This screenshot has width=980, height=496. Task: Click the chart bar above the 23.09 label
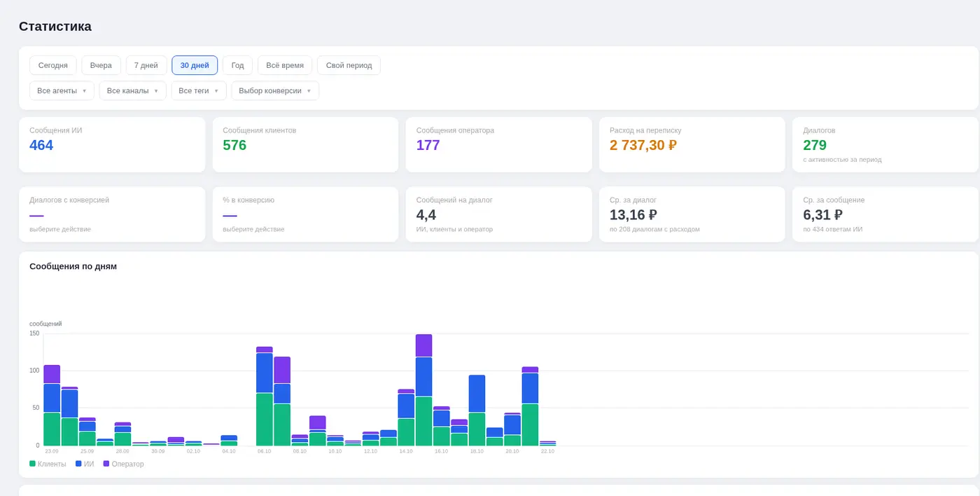pos(52,405)
